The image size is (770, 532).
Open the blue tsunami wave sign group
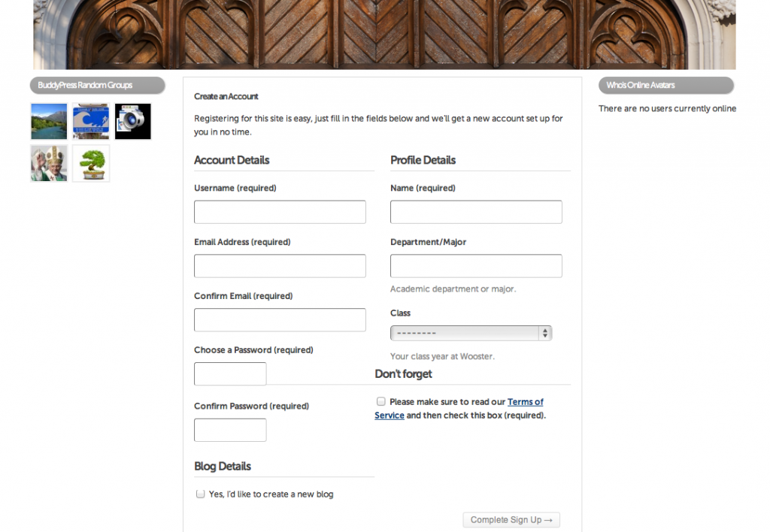click(x=91, y=122)
